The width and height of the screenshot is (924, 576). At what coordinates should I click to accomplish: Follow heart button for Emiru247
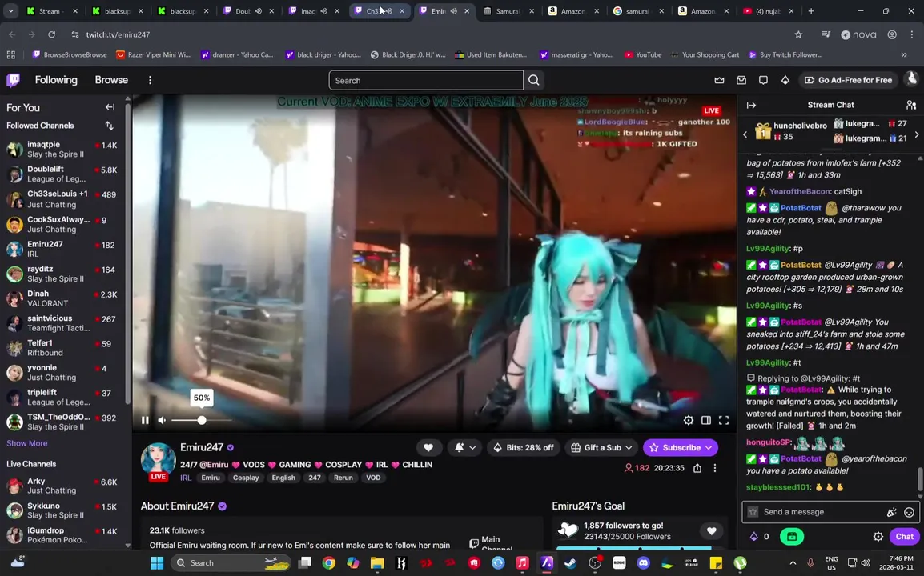tap(428, 448)
